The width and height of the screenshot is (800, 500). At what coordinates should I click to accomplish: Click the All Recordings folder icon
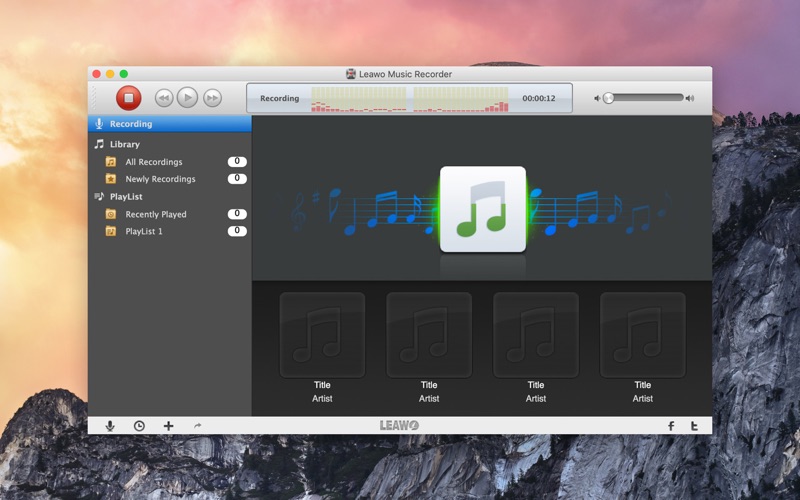click(111, 162)
